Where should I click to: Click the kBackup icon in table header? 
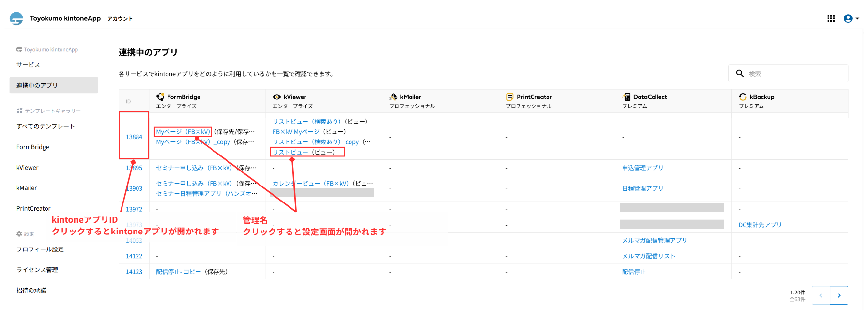click(x=743, y=97)
